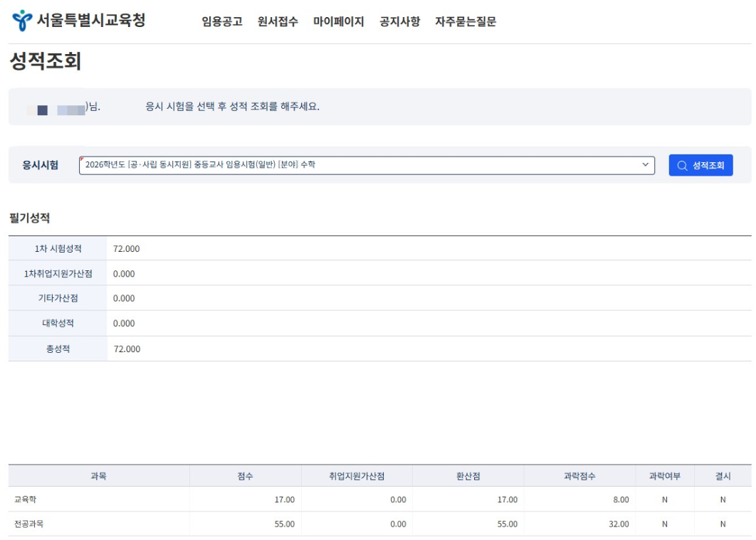Click the 결시 column header
756x540 pixels.
pyautogui.click(x=723, y=476)
